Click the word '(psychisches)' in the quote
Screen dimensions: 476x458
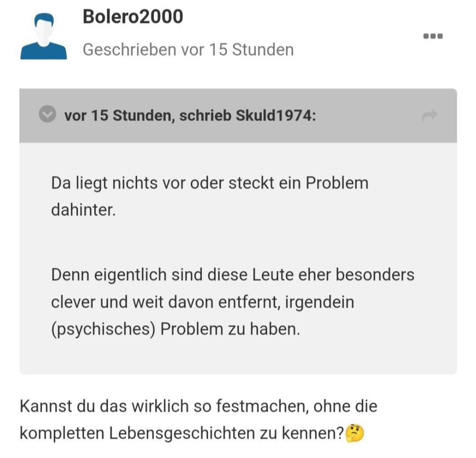coord(103,329)
